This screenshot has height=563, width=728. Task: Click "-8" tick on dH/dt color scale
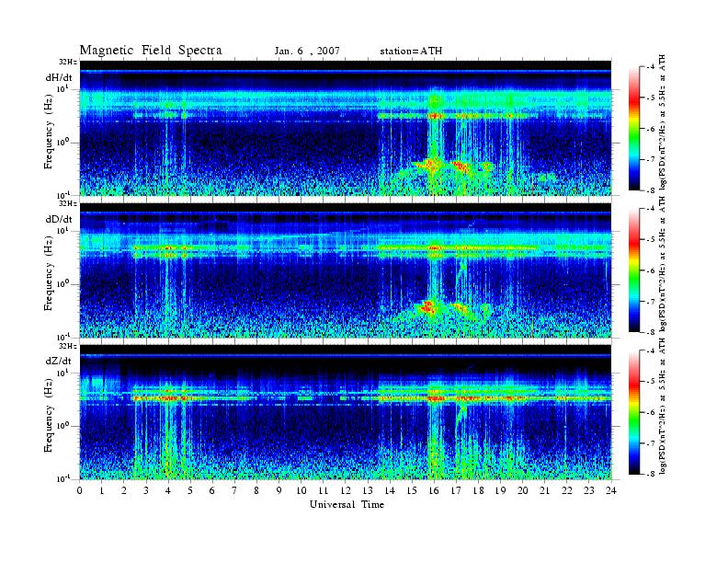(651, 190)
